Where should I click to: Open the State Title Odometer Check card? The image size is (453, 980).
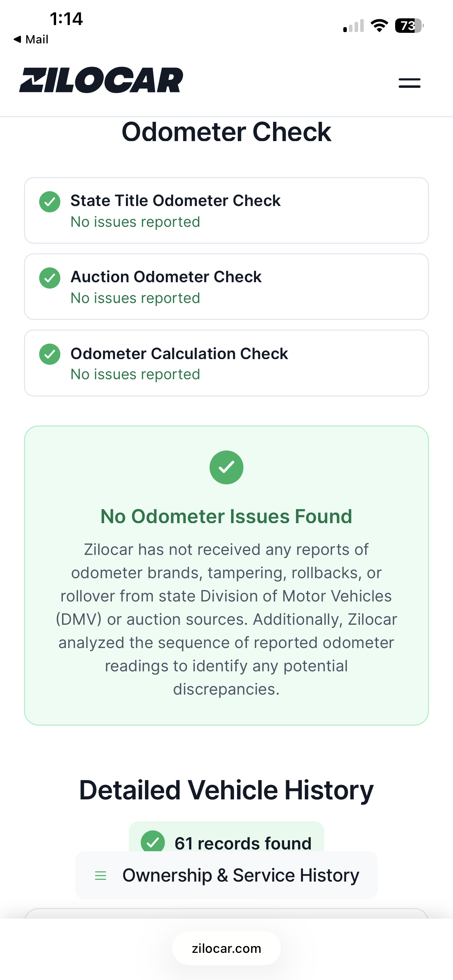pyautogui.click(x=226, y=210)
